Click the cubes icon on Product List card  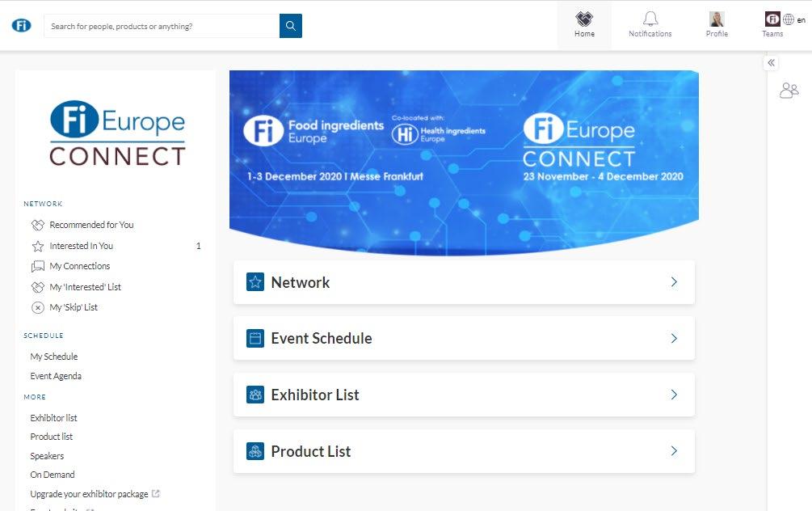coord(255,451)
